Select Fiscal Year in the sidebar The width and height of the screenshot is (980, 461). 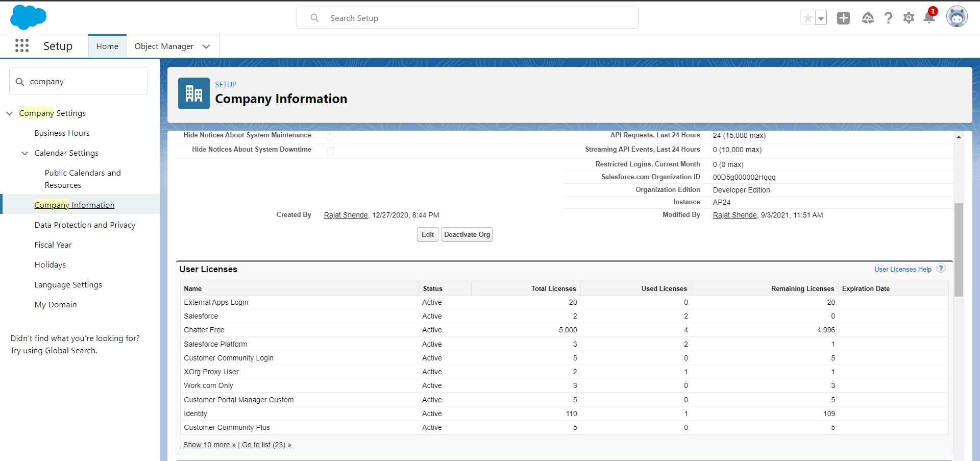53,245
